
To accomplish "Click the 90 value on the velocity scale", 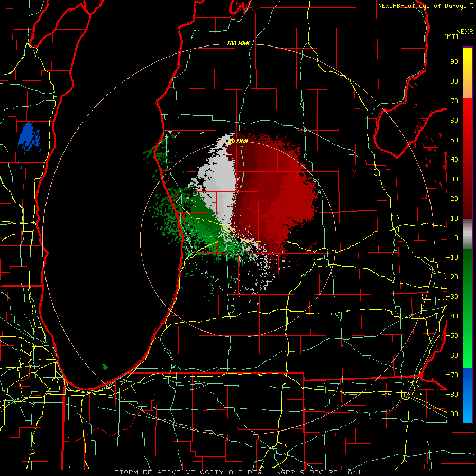I will coord(454,62).
